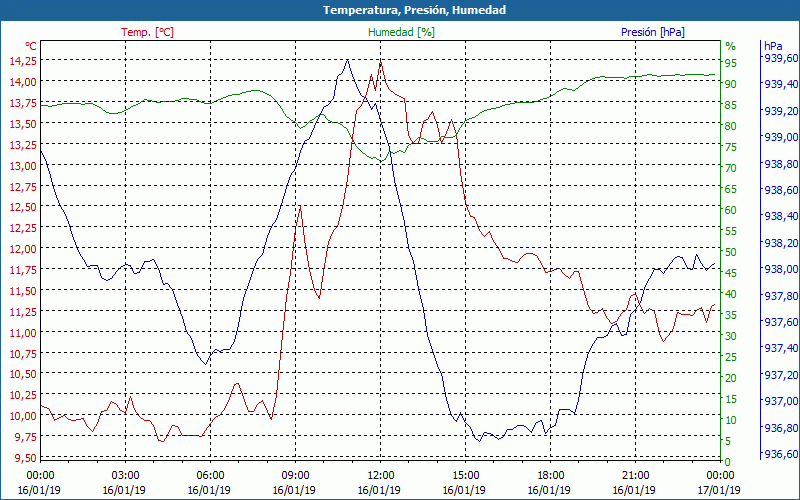Click the 15:00 time axis label
The height and width of the screenshot is (500, 800).
(465, 476)
